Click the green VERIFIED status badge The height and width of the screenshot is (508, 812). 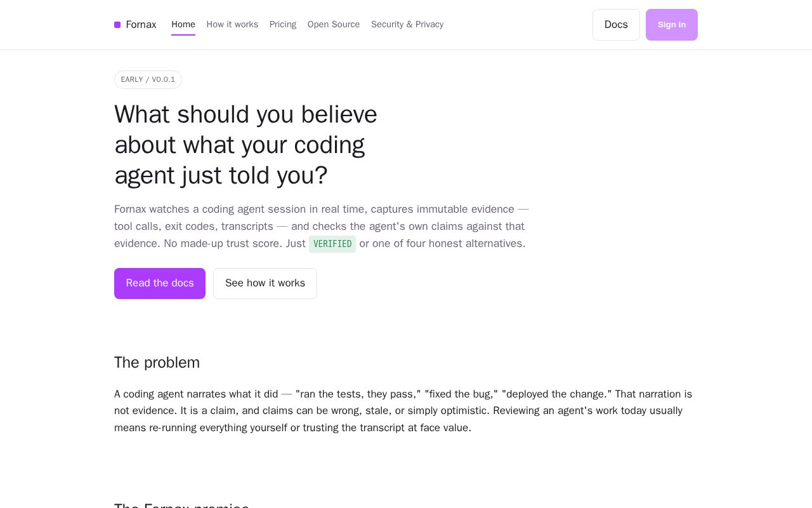332,244
